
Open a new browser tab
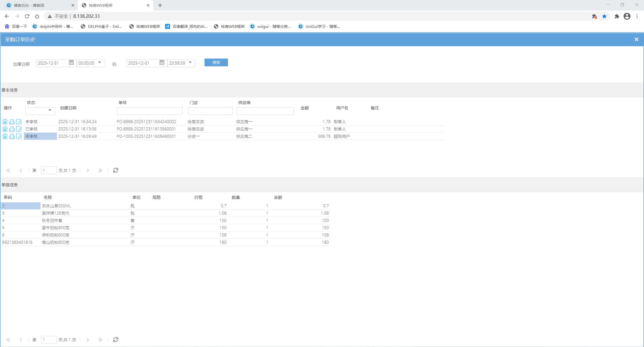click(160, 5)
